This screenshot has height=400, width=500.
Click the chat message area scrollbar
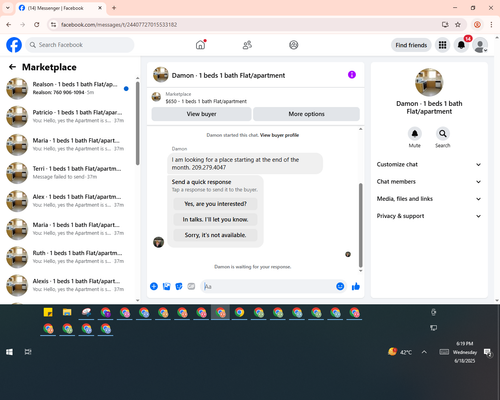pyautogui.click(x=360, y=225)
